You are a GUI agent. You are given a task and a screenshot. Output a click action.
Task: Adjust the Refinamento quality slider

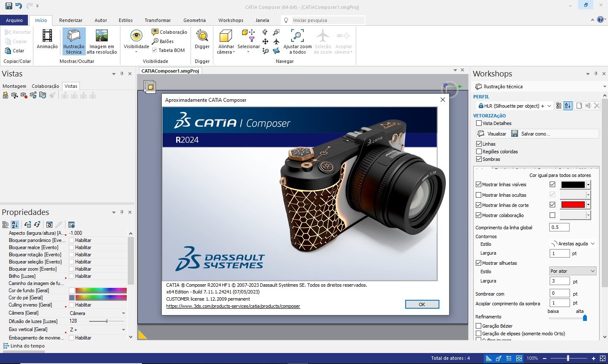585,318
